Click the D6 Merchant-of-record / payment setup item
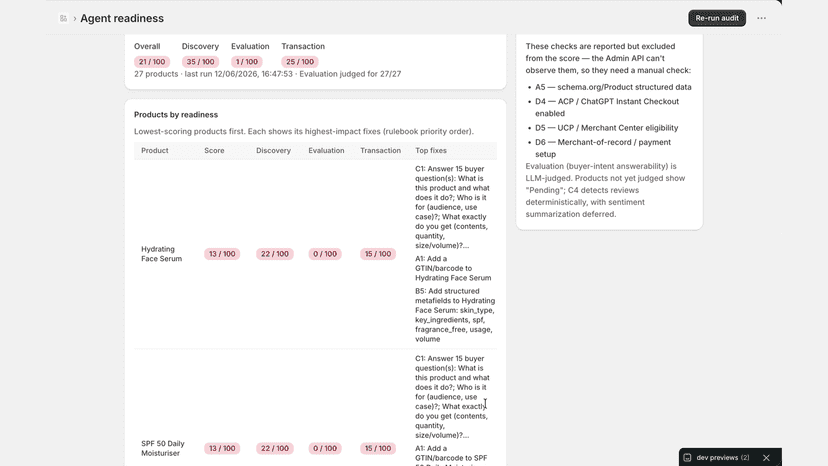Screen dimensions: 828x466 [x=603, y=148]
